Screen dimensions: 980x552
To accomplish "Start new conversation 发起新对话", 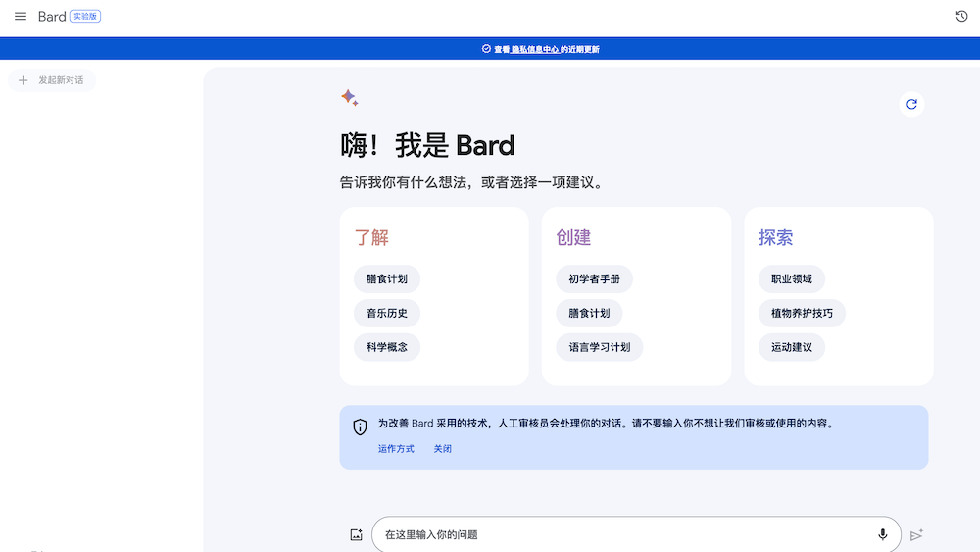I will (52, 80).
